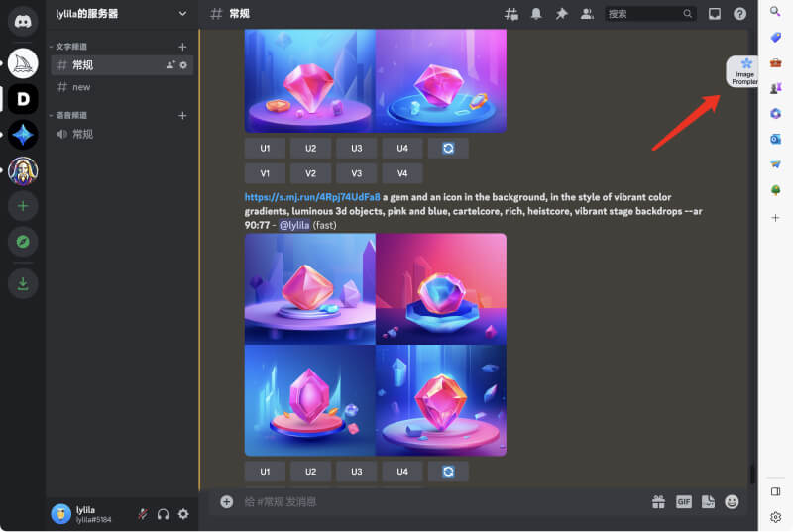
Task: Toggle headphones deafen in user panel
Action: coord(163,514)
